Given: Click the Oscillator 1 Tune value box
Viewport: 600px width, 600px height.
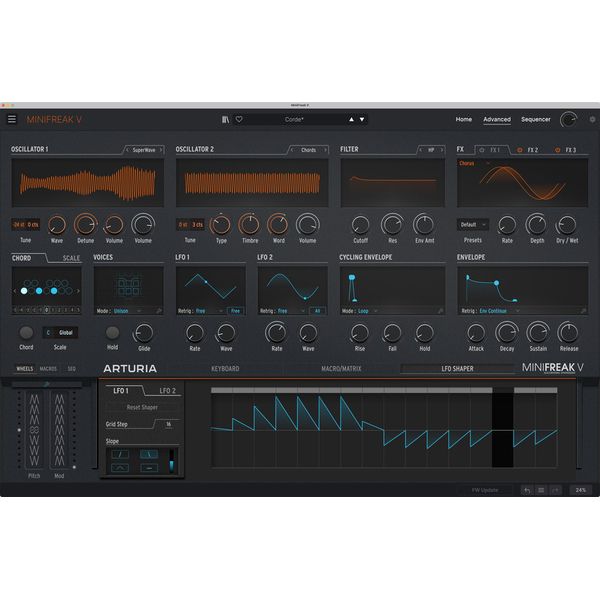Looking at the screenshot, I should [25, 225].
